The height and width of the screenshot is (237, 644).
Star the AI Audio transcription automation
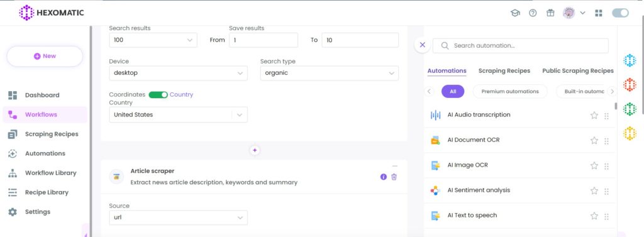594,116
